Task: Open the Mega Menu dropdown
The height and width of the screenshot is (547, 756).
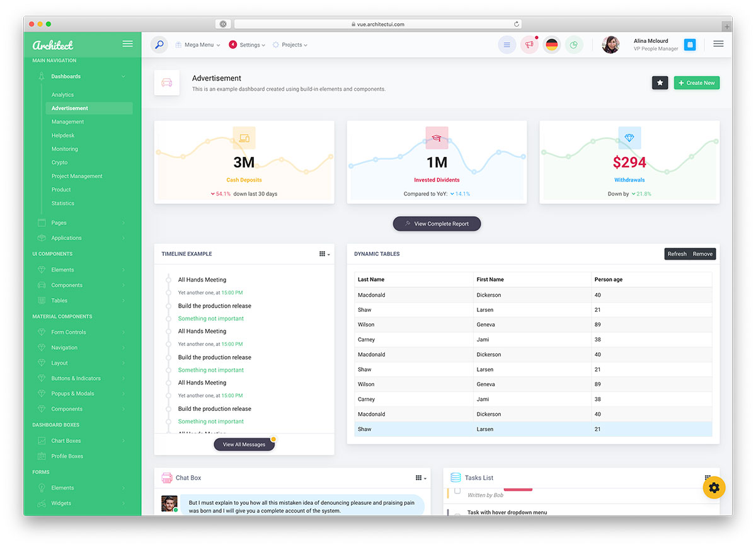Action: [198, 45]
